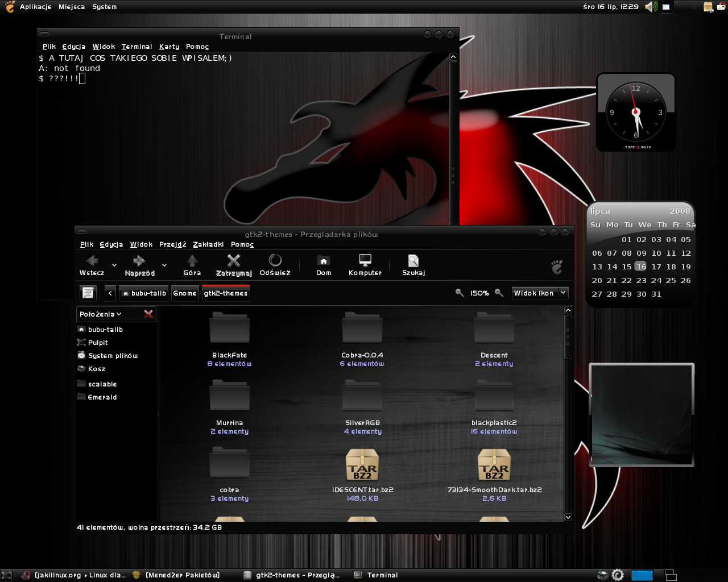Open the GNOME footprint icon in the toolbar
728x582 pixels.
pos(556,265)
